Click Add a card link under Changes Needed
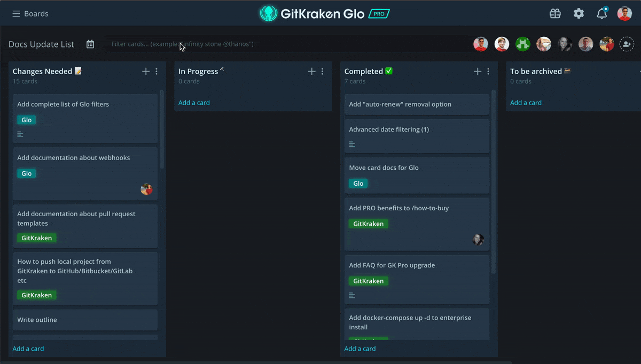This screenshot has height=364, width=641. tap(28, 349)
